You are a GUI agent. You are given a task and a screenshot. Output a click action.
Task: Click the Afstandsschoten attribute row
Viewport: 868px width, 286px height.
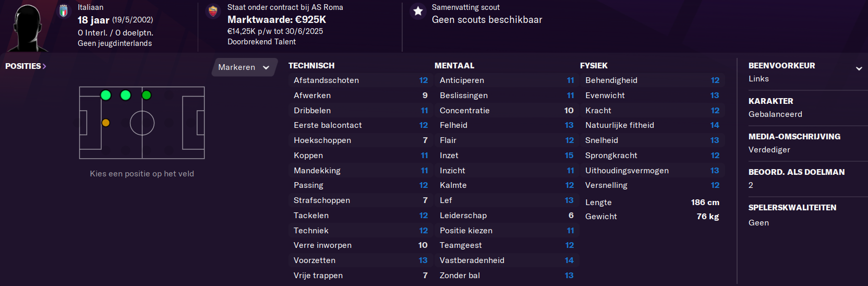(x=360, y=80)
